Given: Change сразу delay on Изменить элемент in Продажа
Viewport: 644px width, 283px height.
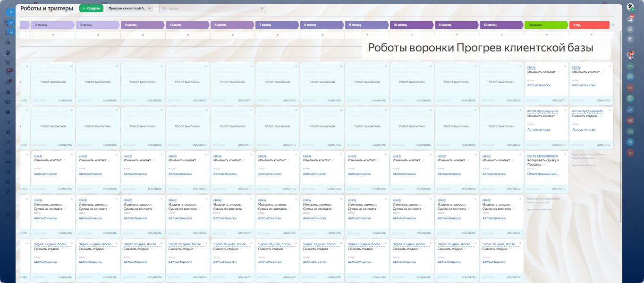Looking at the screenshot, I should [531, 67].
